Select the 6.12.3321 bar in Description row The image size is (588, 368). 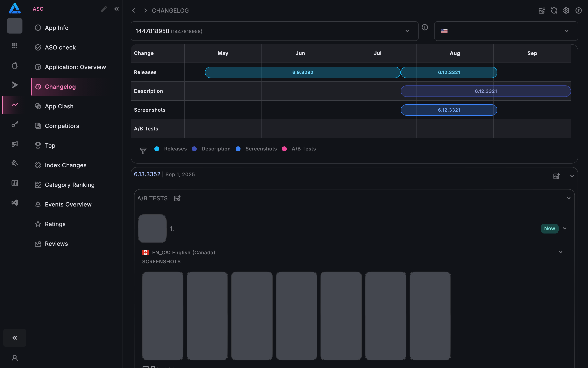pyautogui.click(x=486, y=91)
